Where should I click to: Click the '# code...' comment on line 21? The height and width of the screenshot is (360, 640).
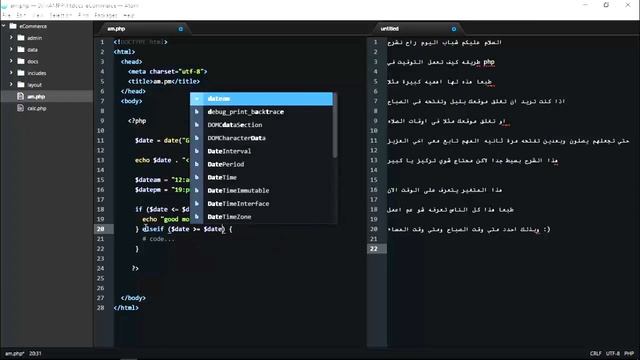click(x=158, y=239)
